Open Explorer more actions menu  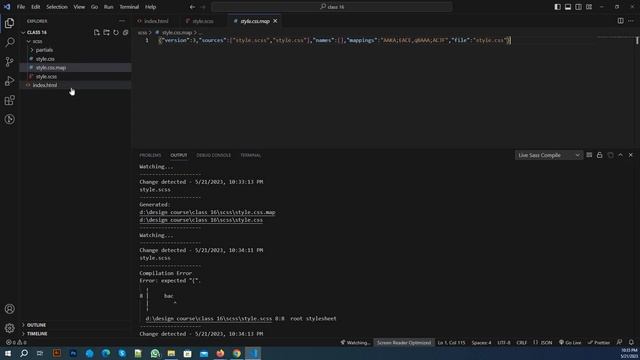pos(122,21)
